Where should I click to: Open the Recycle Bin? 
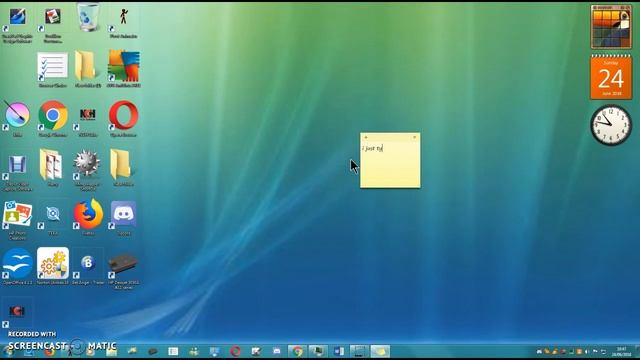coord(88,18)
